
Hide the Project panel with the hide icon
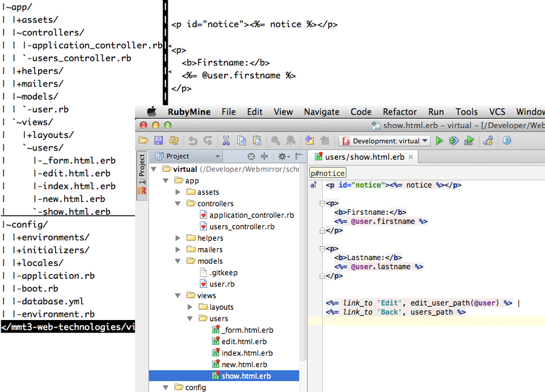[x=299, y=156]
